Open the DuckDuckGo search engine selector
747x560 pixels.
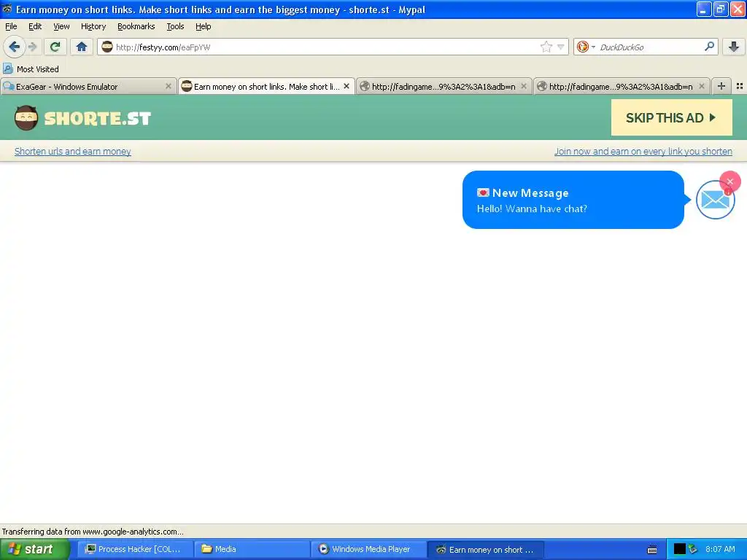pos(586,47)
